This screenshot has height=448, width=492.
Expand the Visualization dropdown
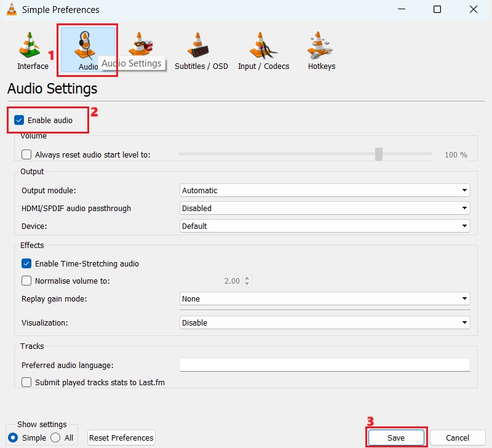coord(325,322)
